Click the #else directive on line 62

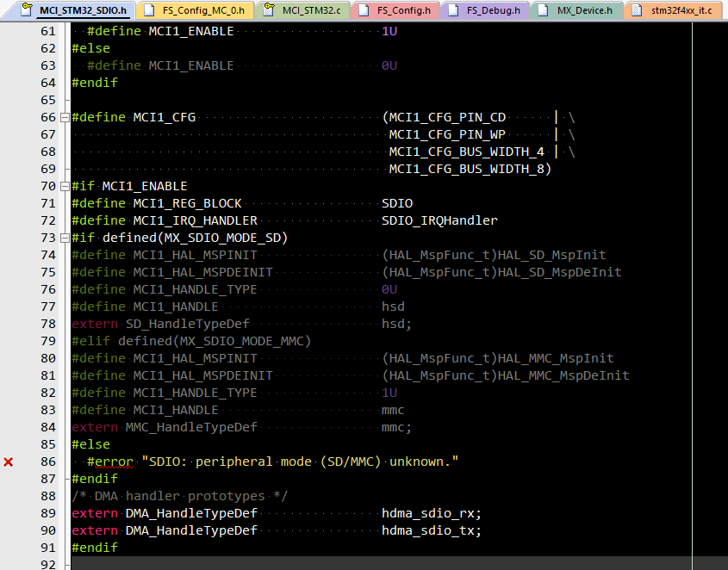tap(91, 48)
